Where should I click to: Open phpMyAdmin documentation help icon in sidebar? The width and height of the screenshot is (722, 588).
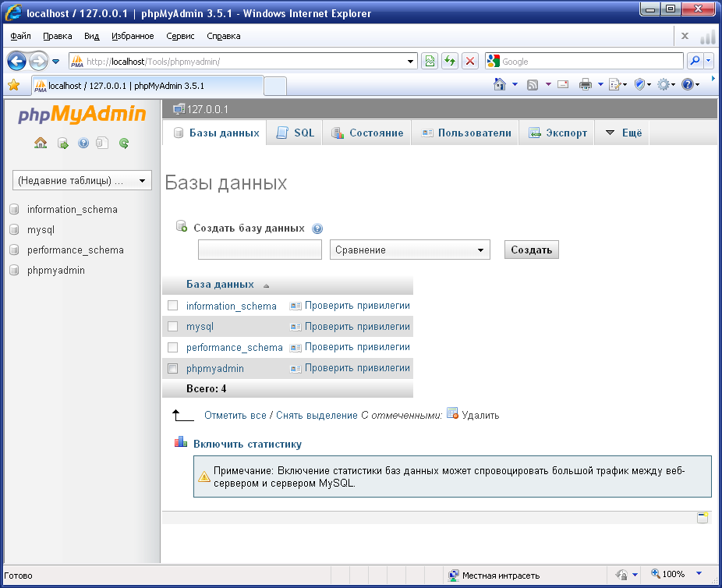tap(83, 143)
